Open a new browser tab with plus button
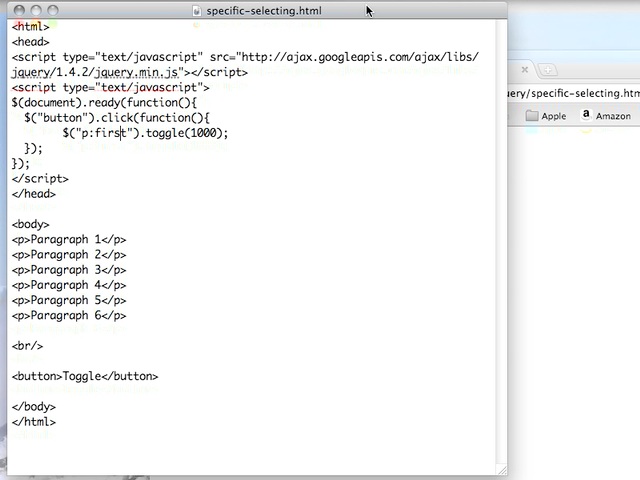The height and width of the screenshot is (480, 640). coord(548,70)
